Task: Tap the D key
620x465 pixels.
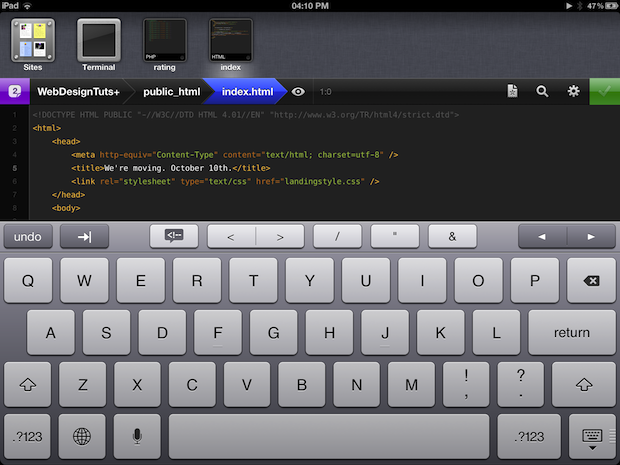Action: coord(162,333)
